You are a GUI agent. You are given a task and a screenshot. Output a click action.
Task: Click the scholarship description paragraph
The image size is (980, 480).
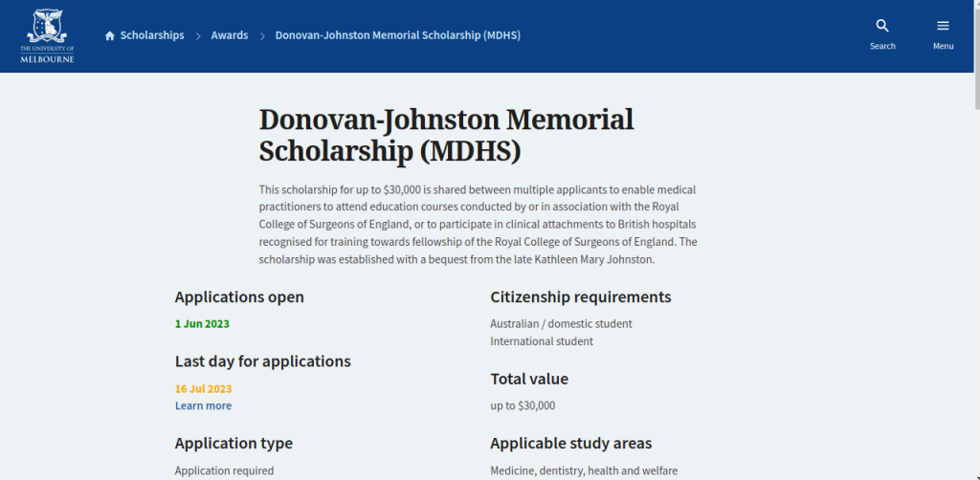(479, 225)
